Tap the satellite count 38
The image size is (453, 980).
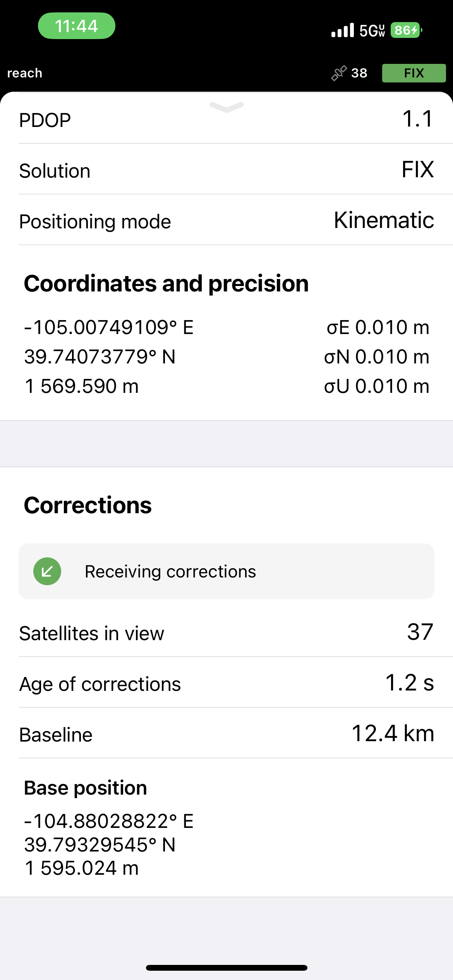(359, 73)
